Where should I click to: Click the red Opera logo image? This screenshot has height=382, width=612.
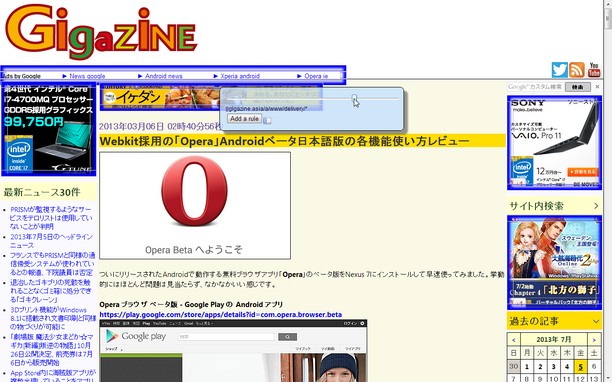(194, 191)
